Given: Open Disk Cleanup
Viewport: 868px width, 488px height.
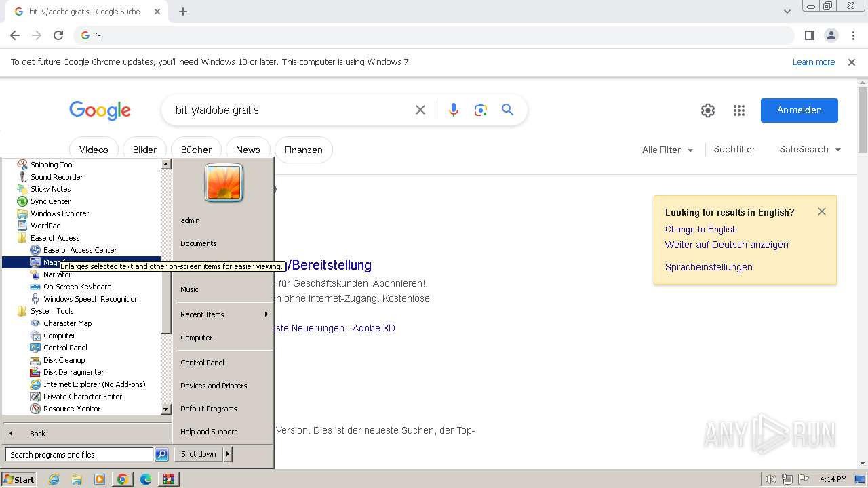Looking at the screenshot, I should click(x=64, y=360).
